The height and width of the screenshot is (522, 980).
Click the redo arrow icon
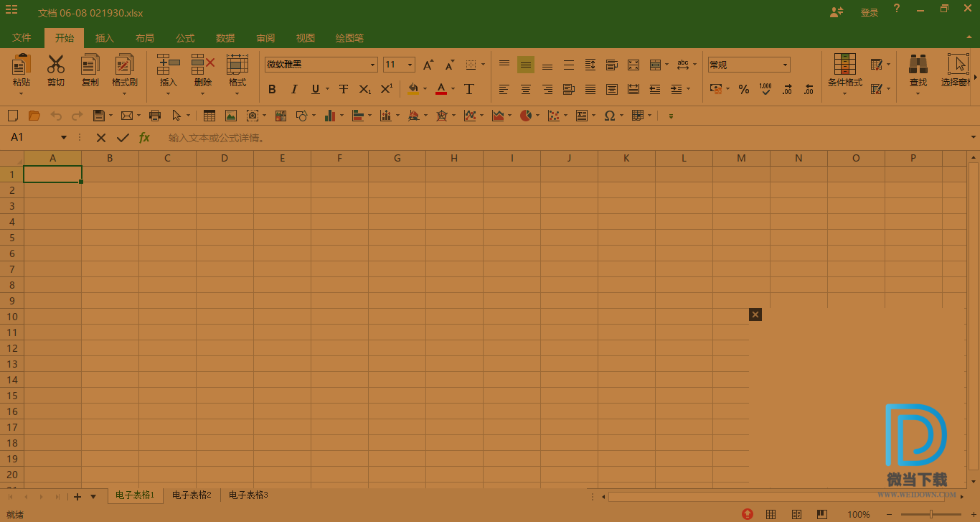tap(77, 116)
